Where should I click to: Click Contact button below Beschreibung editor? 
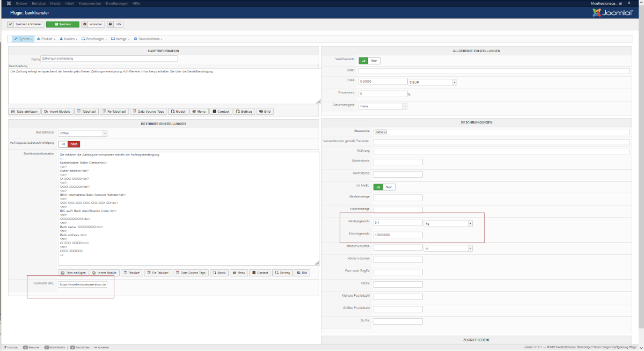coord(221,112)
